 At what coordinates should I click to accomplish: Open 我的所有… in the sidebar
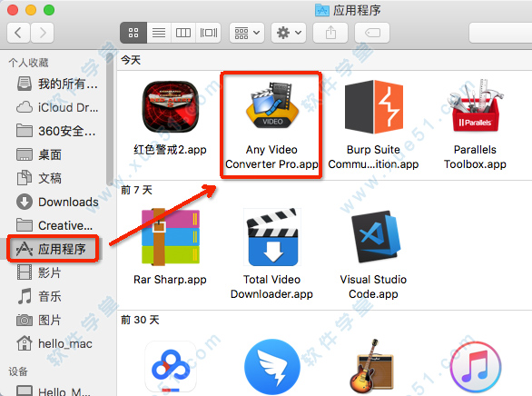(58, 84)
